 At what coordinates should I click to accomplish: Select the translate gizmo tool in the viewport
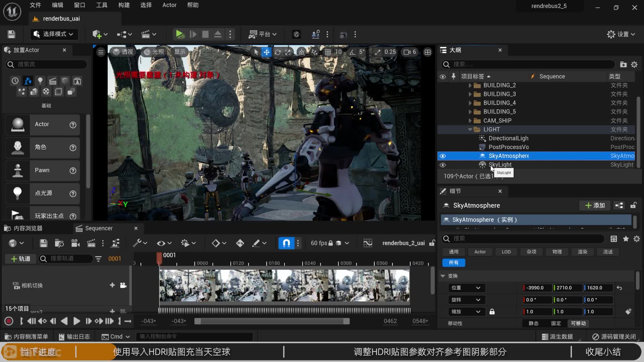pyautogui.click(x=267, y=52)
